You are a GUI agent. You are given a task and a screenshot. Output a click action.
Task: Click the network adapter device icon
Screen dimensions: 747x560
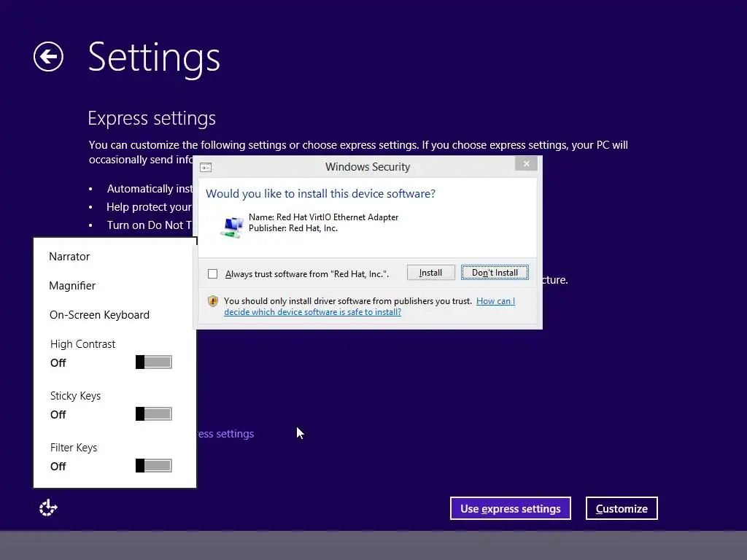(x=232, y=227)
